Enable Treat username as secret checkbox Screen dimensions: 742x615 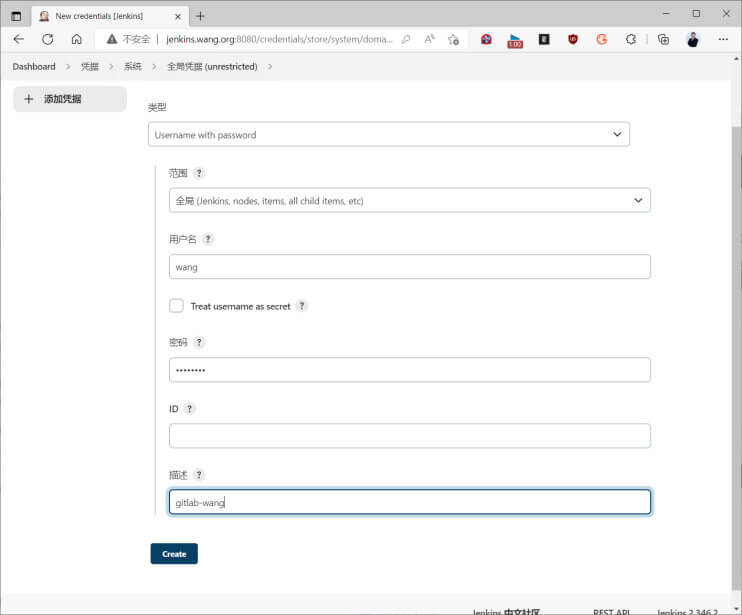click(x=177, y=306)
